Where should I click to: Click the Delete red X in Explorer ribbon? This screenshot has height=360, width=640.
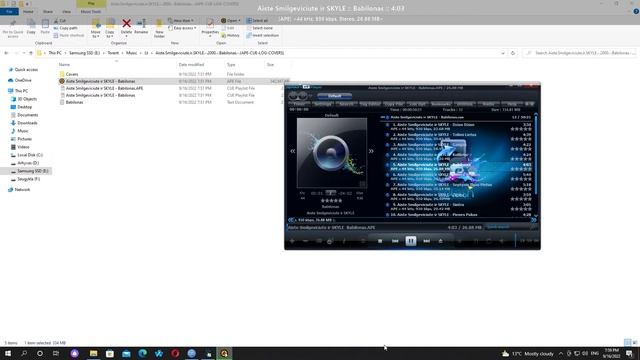point(127,24)
